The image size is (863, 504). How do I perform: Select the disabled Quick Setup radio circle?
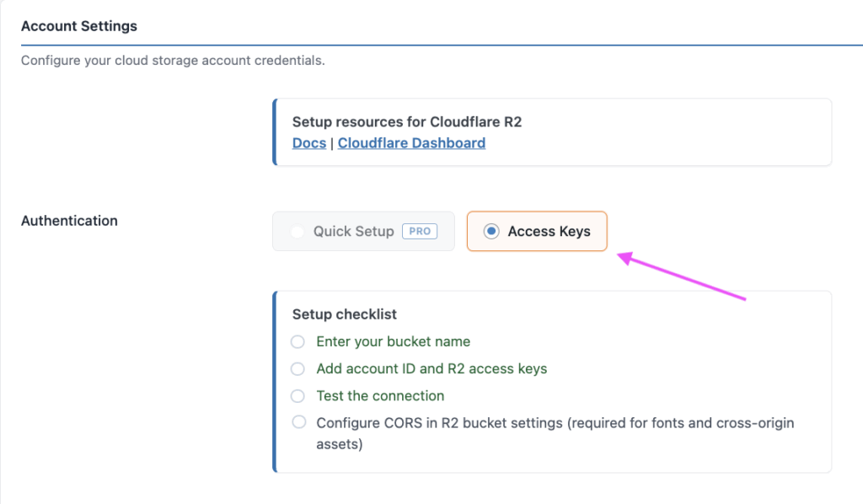tap(297, 231)
